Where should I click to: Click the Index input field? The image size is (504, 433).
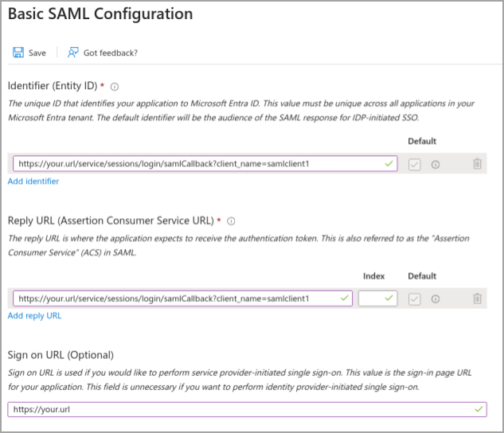pos(371,298)
